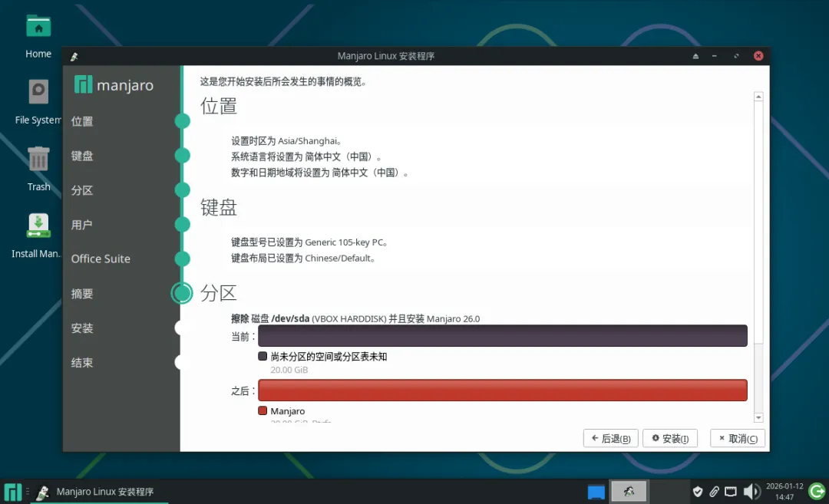Screen dimensions: 829x504
Task: Select the 位置 step in installer sidebar
Action: [82, 121]
